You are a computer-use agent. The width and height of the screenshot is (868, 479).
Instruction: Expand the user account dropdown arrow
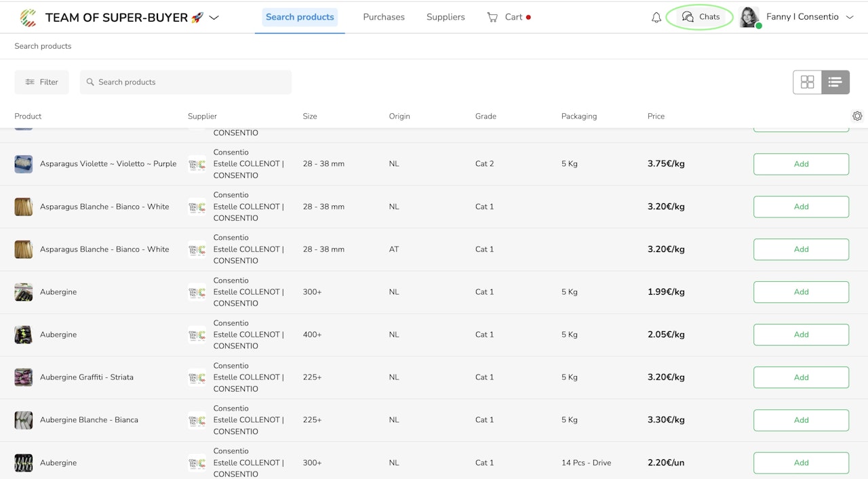pyautogui.click(x=850, y=18)
